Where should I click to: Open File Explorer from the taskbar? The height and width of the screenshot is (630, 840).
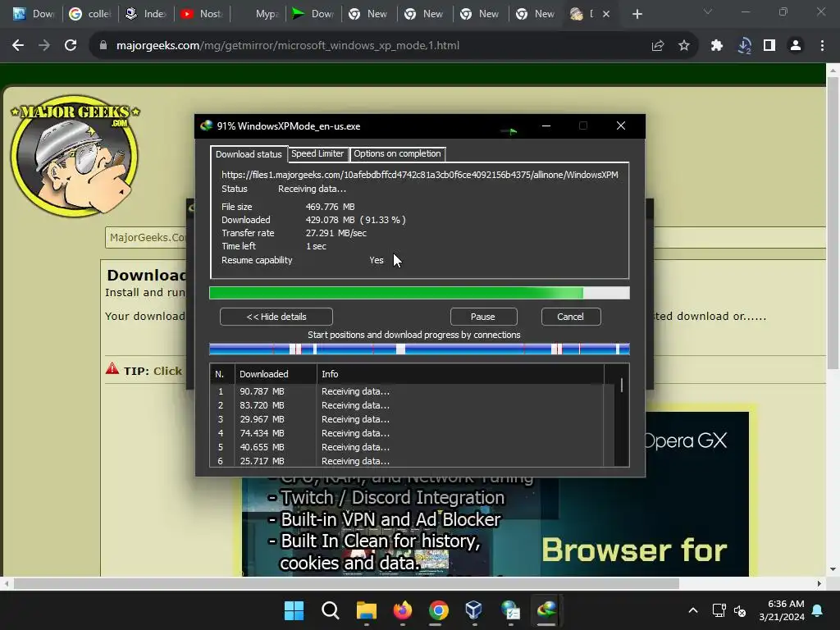tap(367, 610)
